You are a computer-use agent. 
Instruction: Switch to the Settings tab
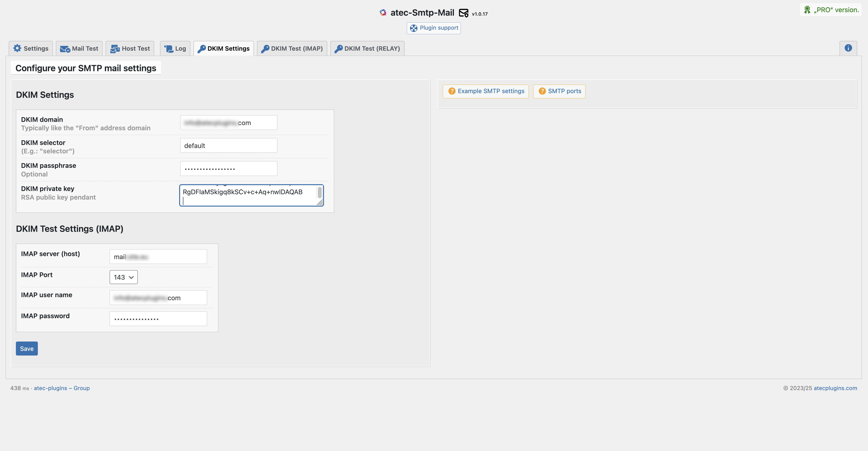[x=31, y=49]
